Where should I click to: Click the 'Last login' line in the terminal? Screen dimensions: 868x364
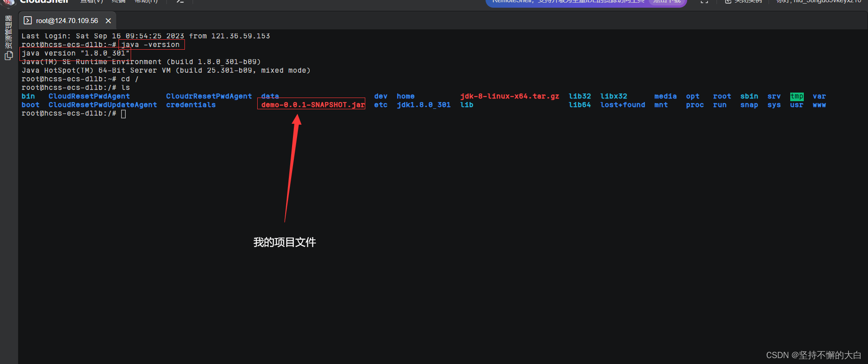(146, 36)
